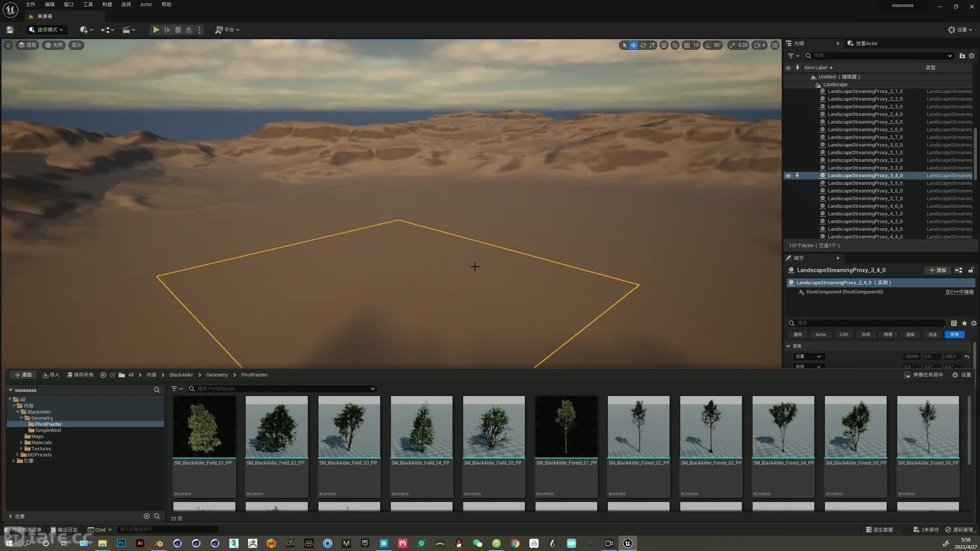Open the 构建 build menu

(107, 5)
